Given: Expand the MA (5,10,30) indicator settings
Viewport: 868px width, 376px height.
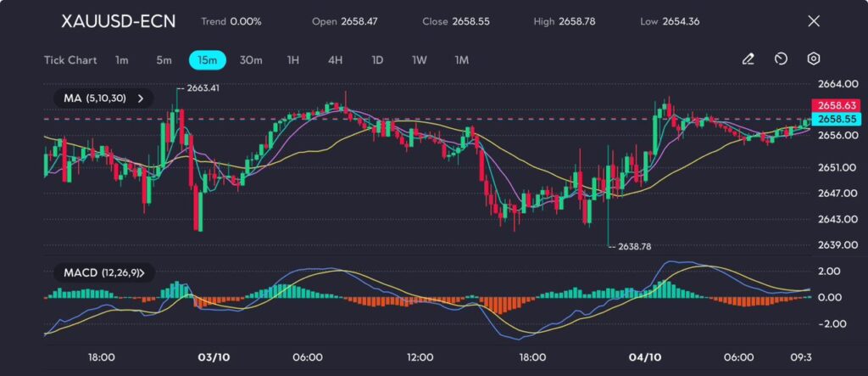Looking at the screenshot, I should click(x=103, y=98).
